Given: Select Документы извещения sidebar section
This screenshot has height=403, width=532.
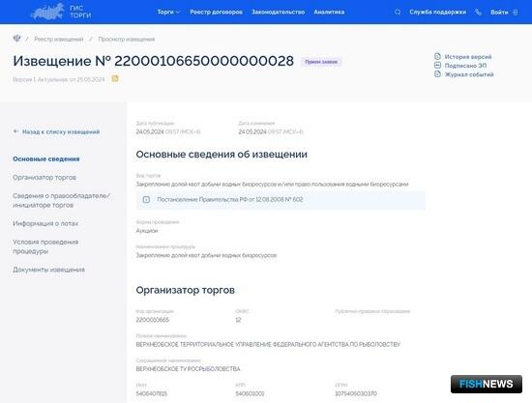Looking at the screenshot, I should (x=49, y=270).
